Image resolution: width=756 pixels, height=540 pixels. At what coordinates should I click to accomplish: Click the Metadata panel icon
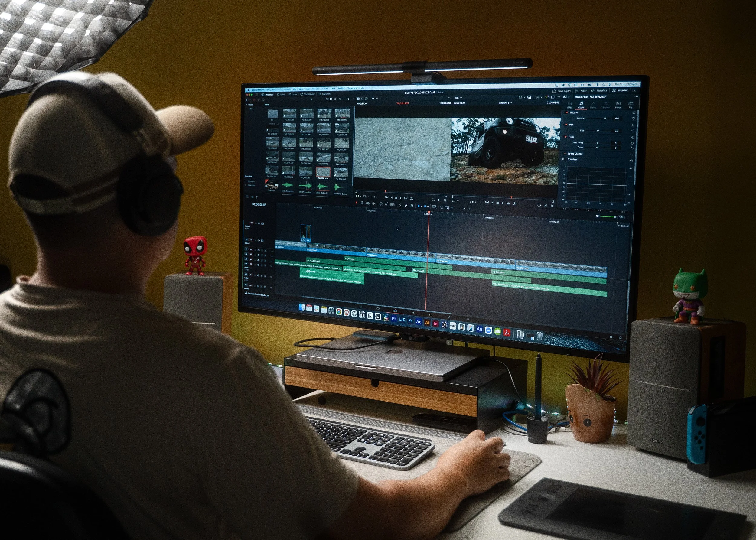pos(593,90)
